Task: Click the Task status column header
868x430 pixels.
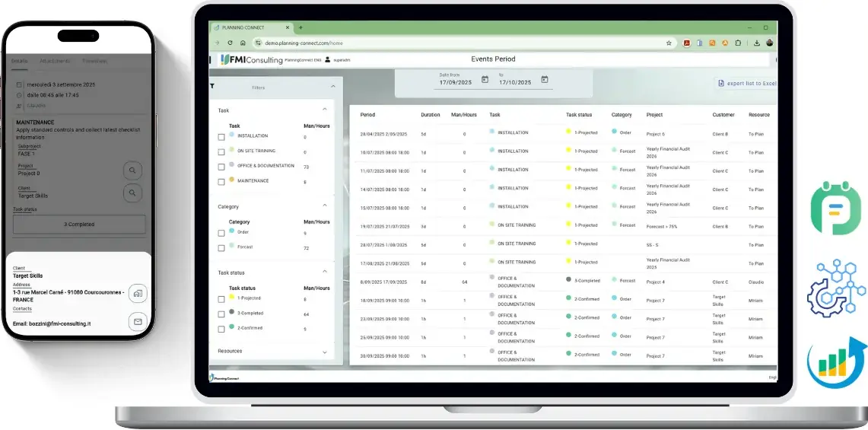Action: pos(579,115)
